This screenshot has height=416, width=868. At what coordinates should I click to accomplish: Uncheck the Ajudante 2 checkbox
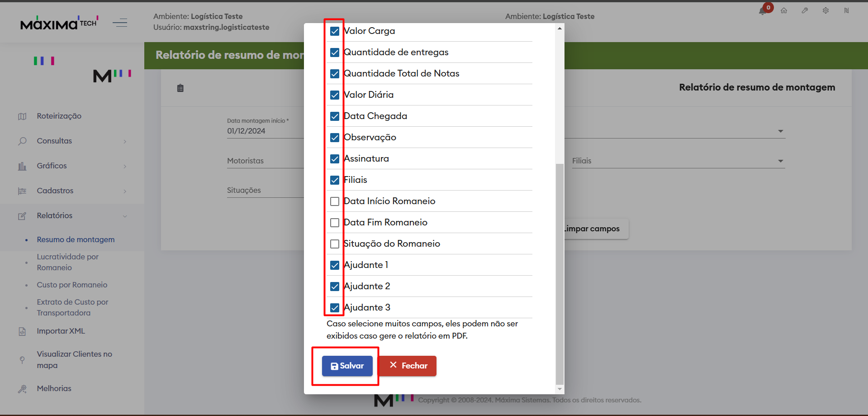click(335, 287)
